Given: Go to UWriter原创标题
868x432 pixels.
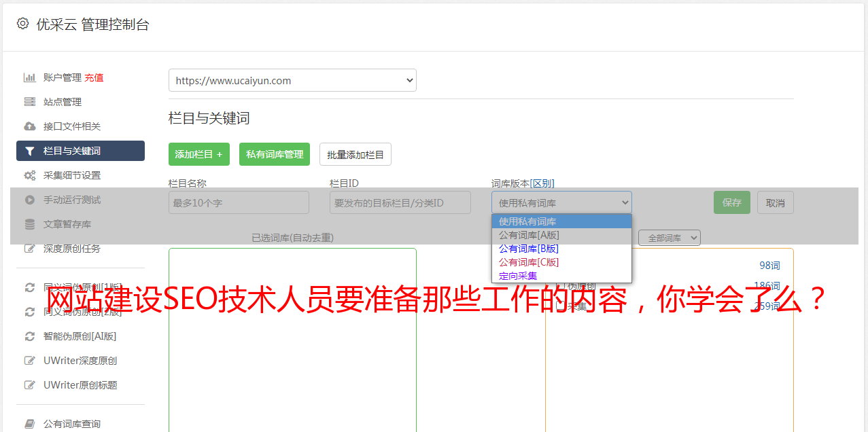Looking at the screenshot, I should pyautogui.click(x=80, y=385).
